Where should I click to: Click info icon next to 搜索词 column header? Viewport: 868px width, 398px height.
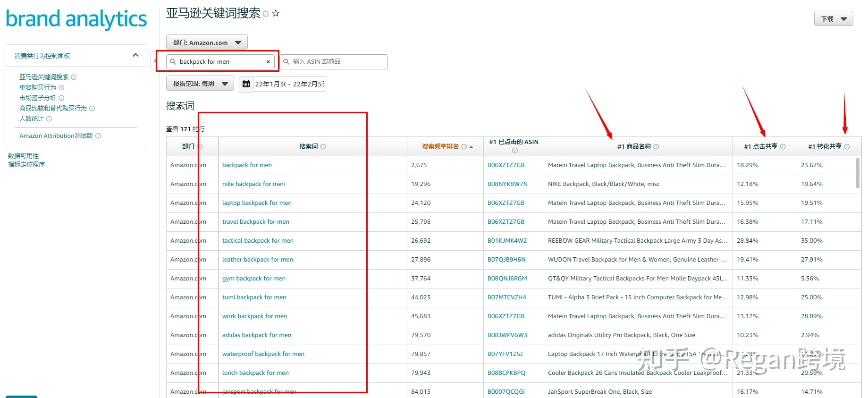tap(323, 147)
